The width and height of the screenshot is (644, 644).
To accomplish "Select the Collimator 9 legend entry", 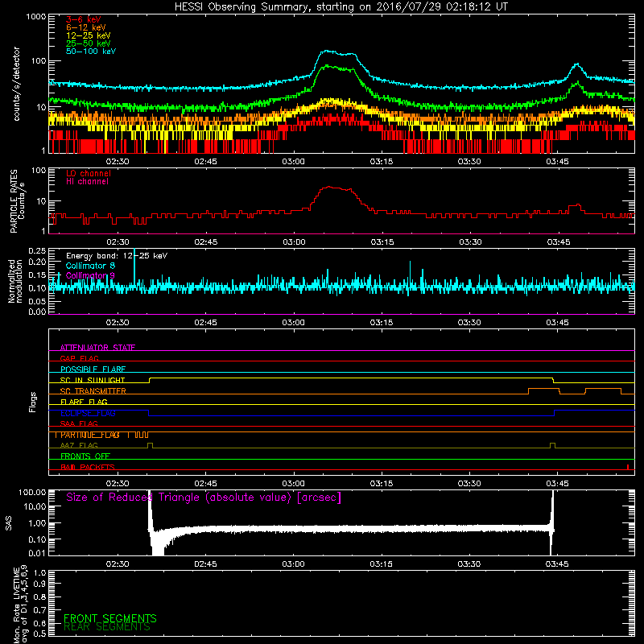I will pos(90,275).
